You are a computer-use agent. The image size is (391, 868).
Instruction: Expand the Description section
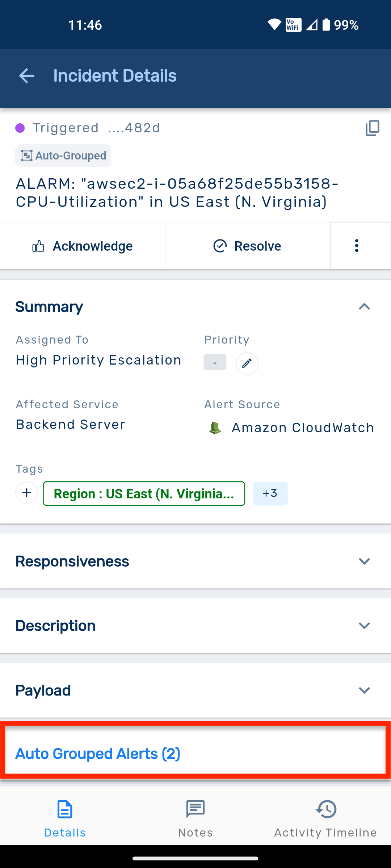(x=364, y=626)
